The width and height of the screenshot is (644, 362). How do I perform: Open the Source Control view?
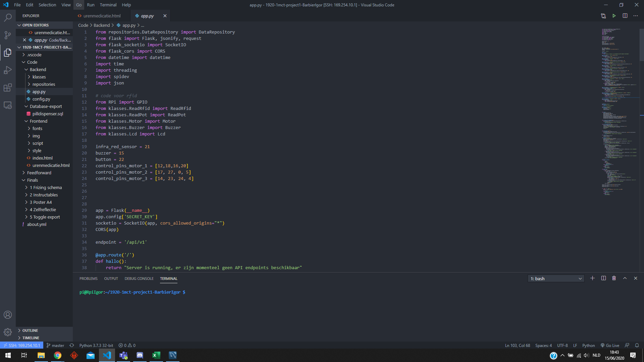(8, 35)
